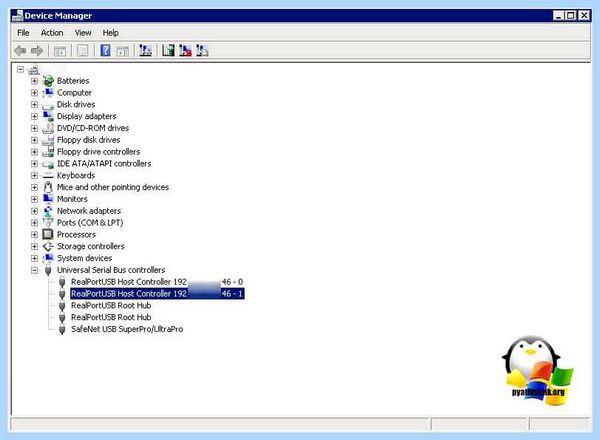The image size is (600, 440).
Task: Collapse the root computer node
Action: click(x=21, y=69)
